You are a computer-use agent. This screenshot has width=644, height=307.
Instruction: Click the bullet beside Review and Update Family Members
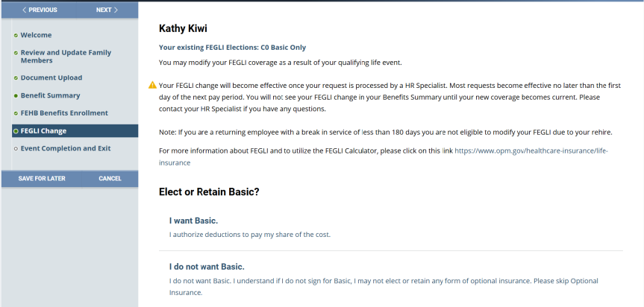(x=16, y=52)
